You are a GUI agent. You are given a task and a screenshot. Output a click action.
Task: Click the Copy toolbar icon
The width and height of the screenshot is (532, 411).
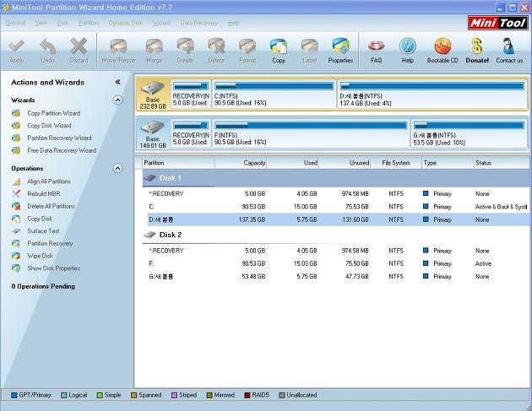[x=279, y=46]
